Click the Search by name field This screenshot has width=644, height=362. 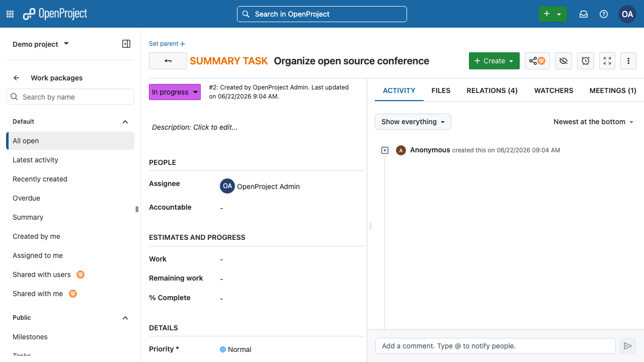click(70, 97)
